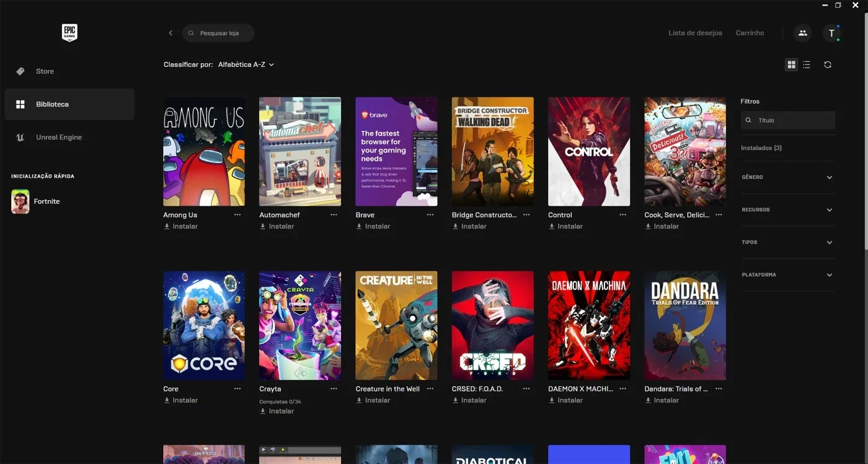Open more options for Brave
Screen dimensions: 868x464
point(430,215)
